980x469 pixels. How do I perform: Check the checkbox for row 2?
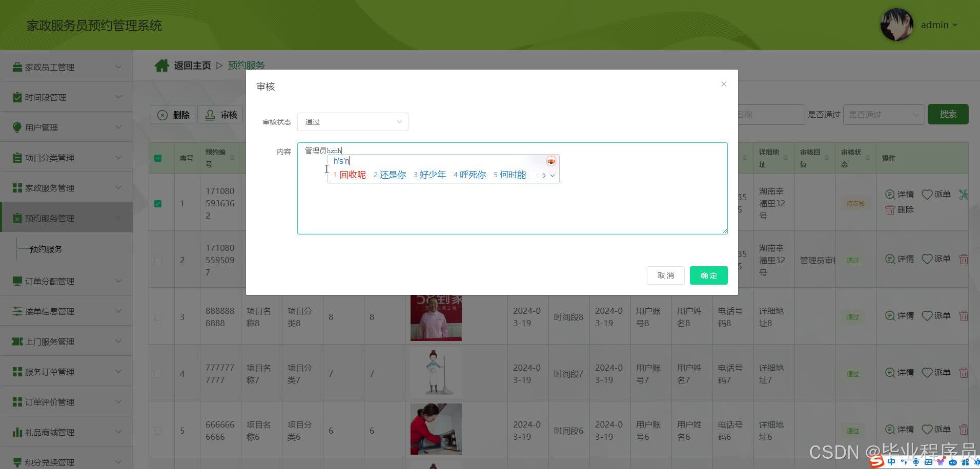(158, 260)
